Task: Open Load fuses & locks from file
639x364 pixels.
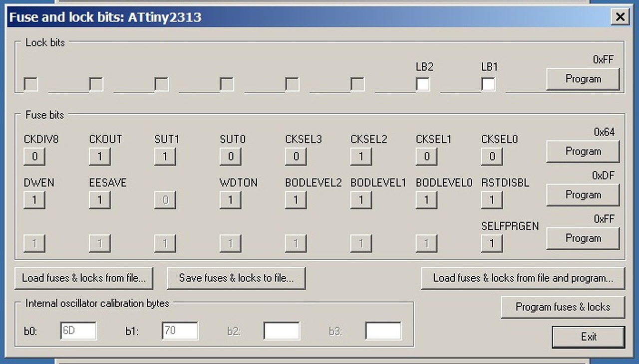Action: [x=84, y=278]
